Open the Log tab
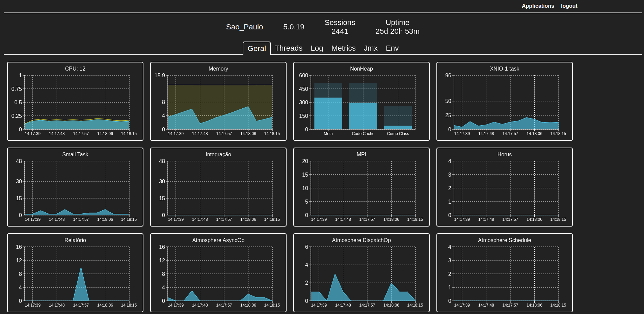Screen dimensions: 644x314 click(317, 48)
